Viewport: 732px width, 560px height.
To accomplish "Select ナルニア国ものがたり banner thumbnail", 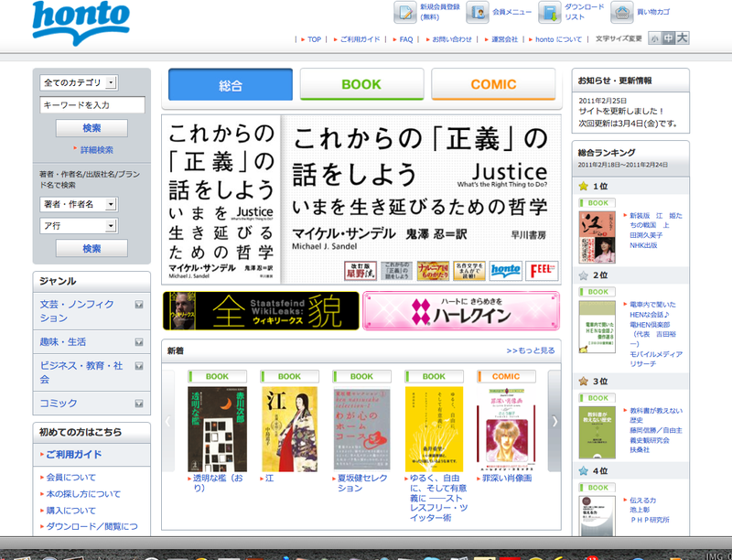I will (x=433, y=271).
